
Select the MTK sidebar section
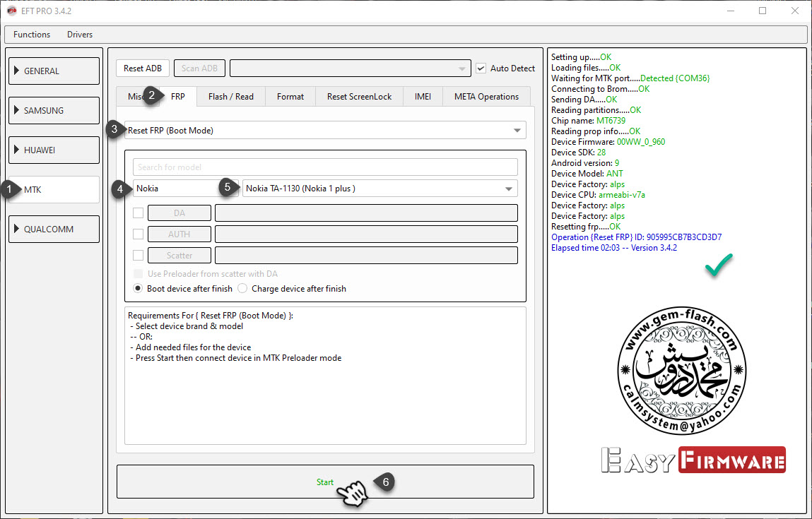tap(54, 189)
